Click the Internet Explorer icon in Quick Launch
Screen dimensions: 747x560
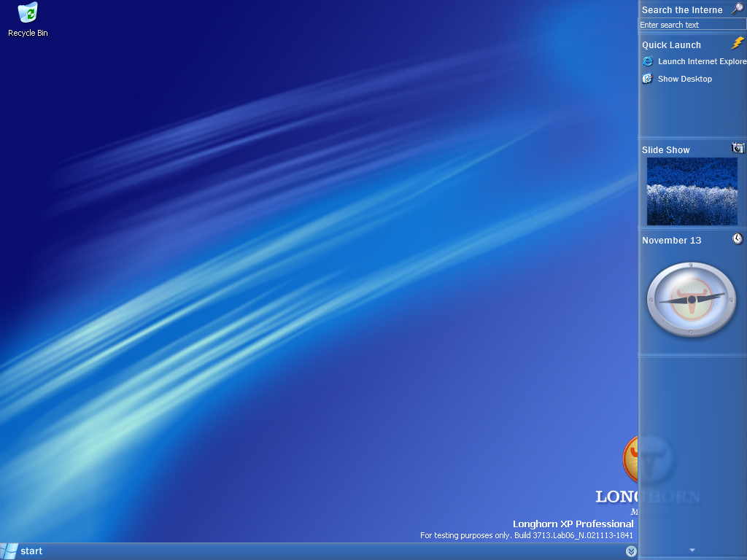[x=648, y=61]
